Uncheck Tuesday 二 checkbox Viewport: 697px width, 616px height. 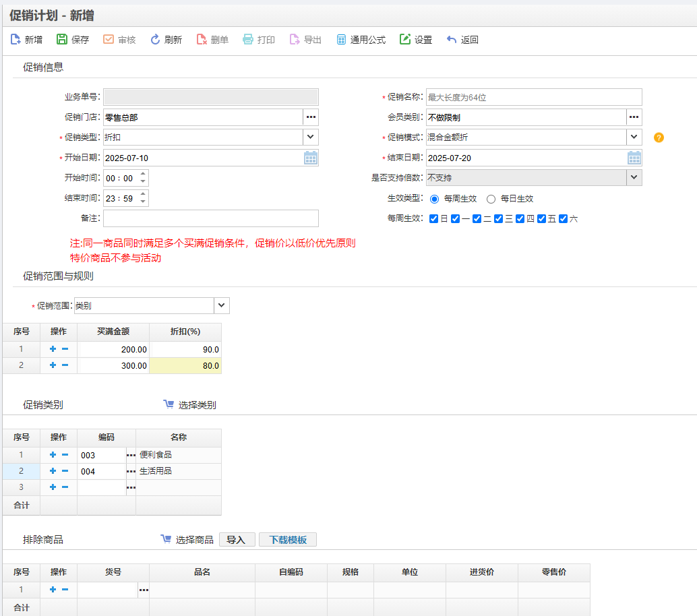tap(477, 218)
